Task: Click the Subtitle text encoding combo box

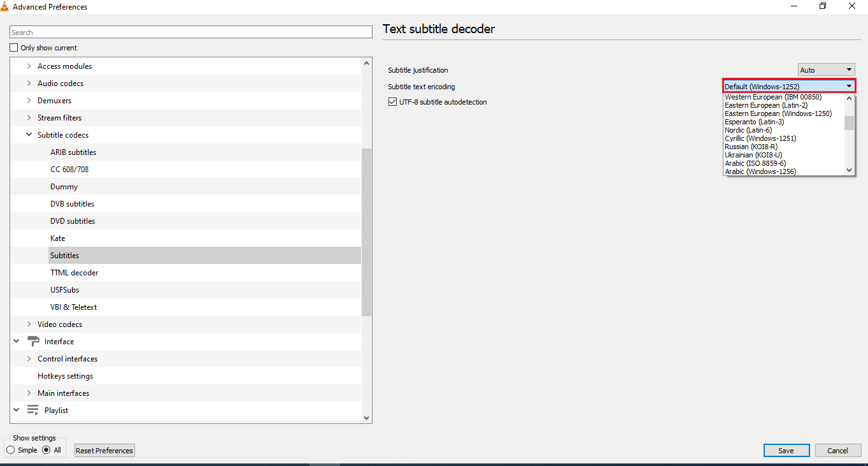Action: tap(789, 86)
